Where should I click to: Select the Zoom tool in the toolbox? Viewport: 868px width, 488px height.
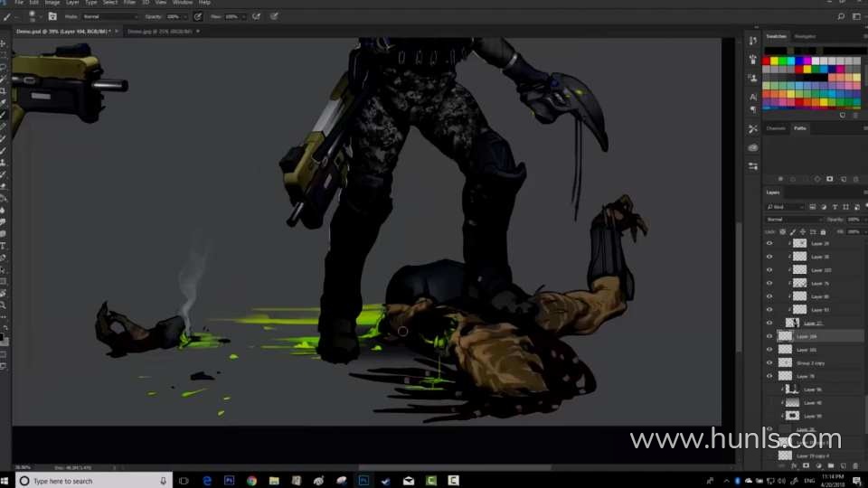[x=4, y=305]
